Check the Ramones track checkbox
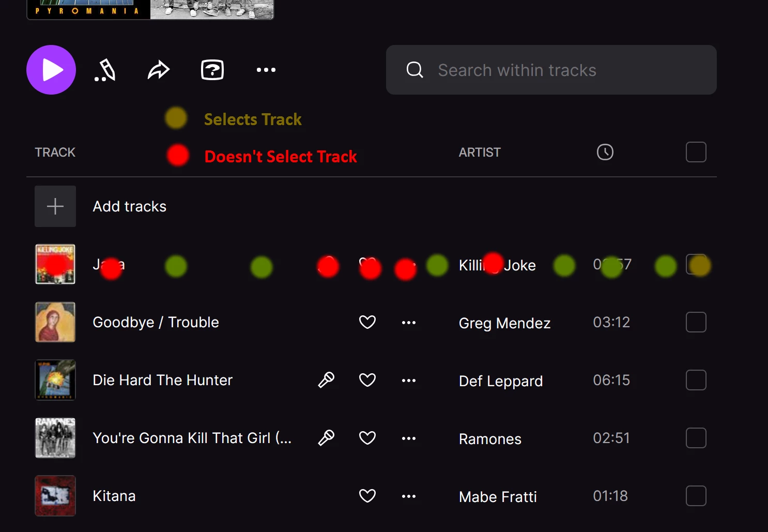This screenshot has width=768, height=532. coord(696,438)
